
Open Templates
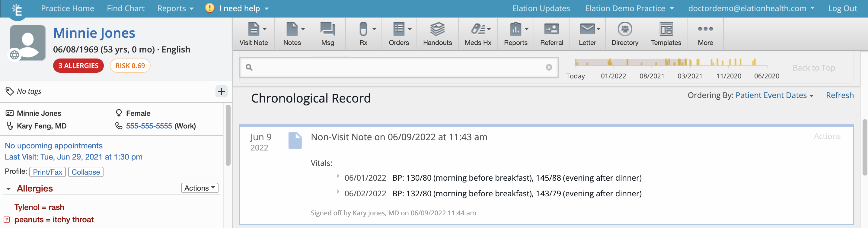coord(666,34)
